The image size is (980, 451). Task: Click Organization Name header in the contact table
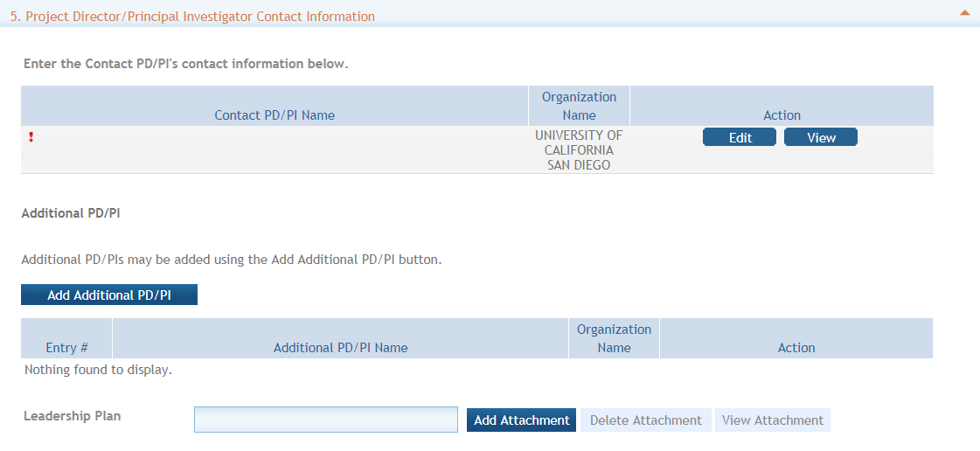tap(579, 106)
